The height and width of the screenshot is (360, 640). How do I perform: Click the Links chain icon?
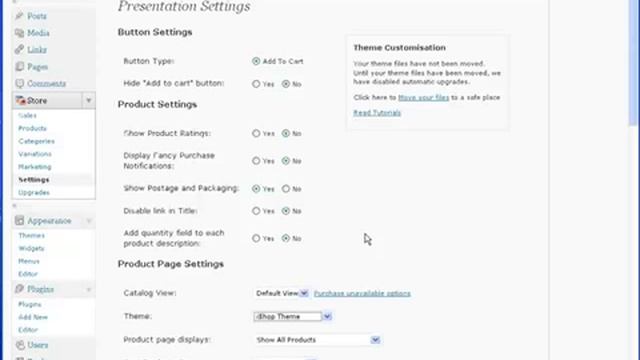19,50
